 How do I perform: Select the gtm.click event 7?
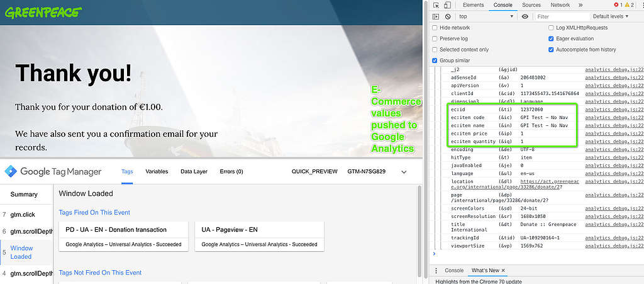point(26,215)
